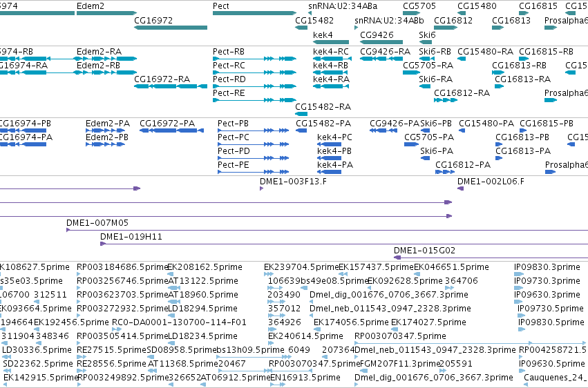Viewport: 588px width, 388px height.
Task: Click the EN16913.5prime EST label
Action: (305, 378)
